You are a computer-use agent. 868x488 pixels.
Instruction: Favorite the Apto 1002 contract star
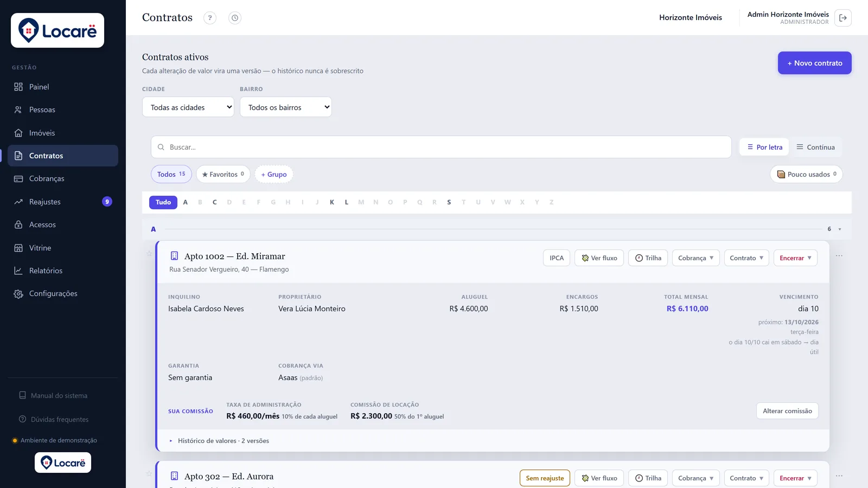pos(150,253)
